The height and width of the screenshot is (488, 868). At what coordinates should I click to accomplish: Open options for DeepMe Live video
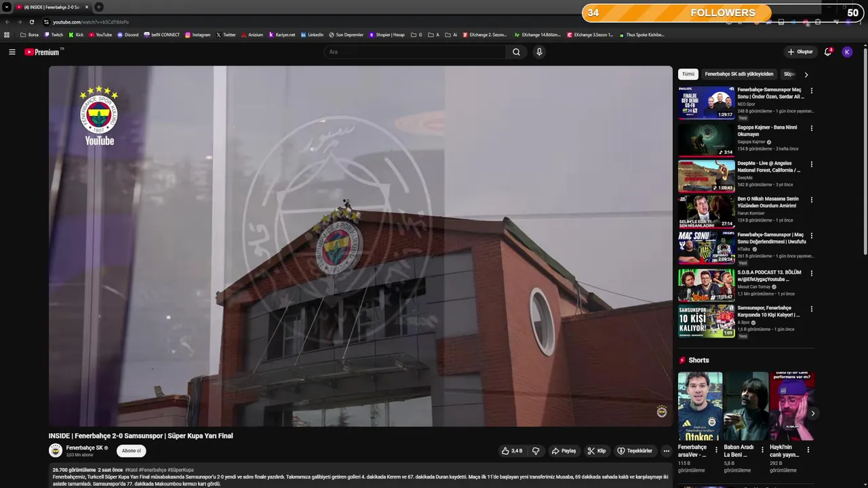pos(811,164)
